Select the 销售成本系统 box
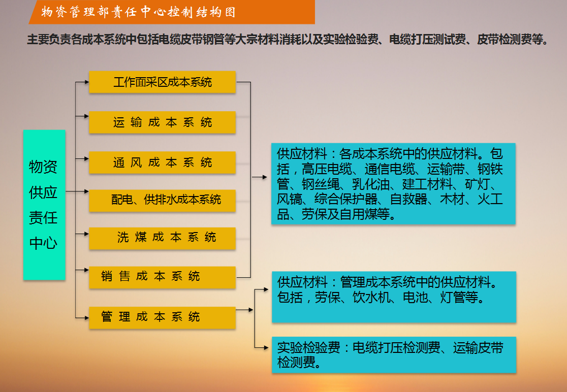This screenshot has width=567, height=392. (162, 277)
